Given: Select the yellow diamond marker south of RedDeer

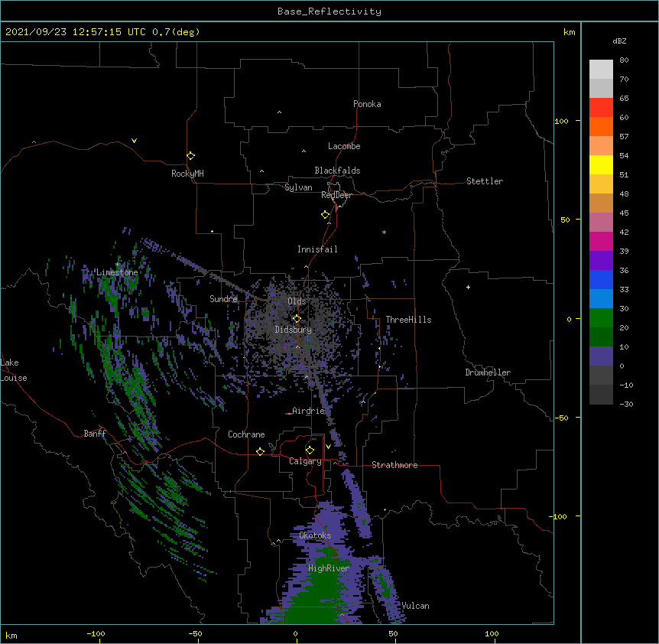Looking at the screenshot, I should (x=326, y=215).
